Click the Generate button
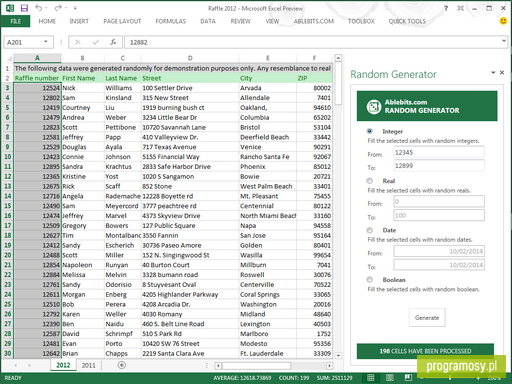 427,318
